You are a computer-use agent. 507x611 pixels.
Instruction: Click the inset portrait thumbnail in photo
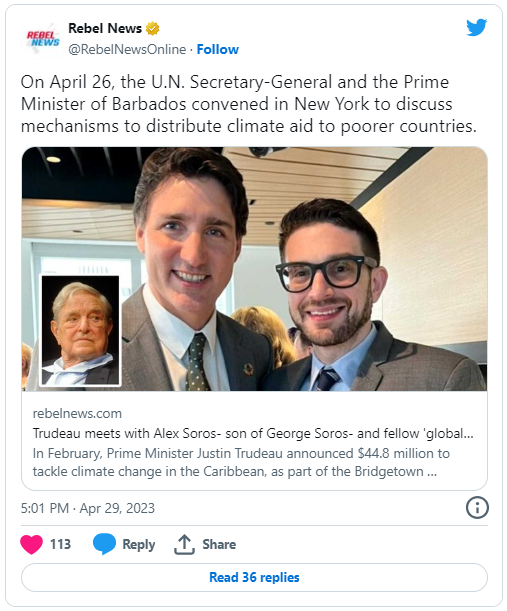[80, 330]
